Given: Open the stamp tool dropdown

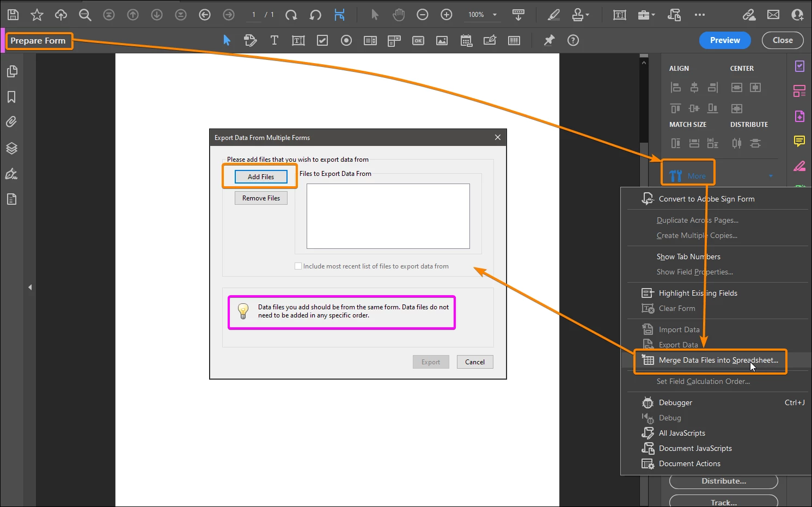Looking at the screenshot, I should pyautogui.click(x=581, y=15).
